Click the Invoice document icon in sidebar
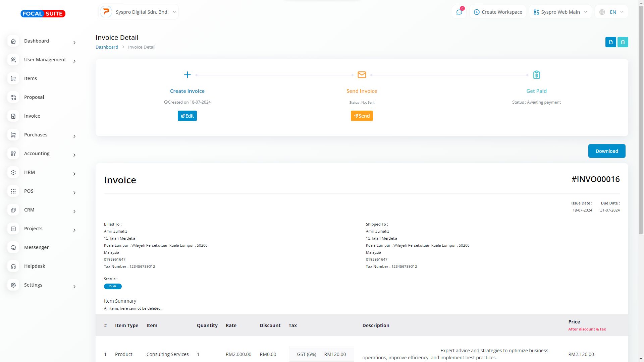 click(13, 116)
